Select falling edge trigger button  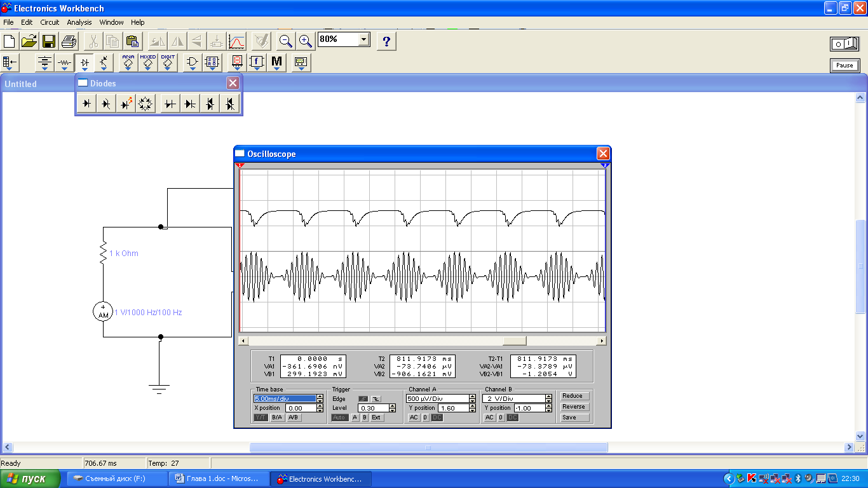(x=376, y=399)
